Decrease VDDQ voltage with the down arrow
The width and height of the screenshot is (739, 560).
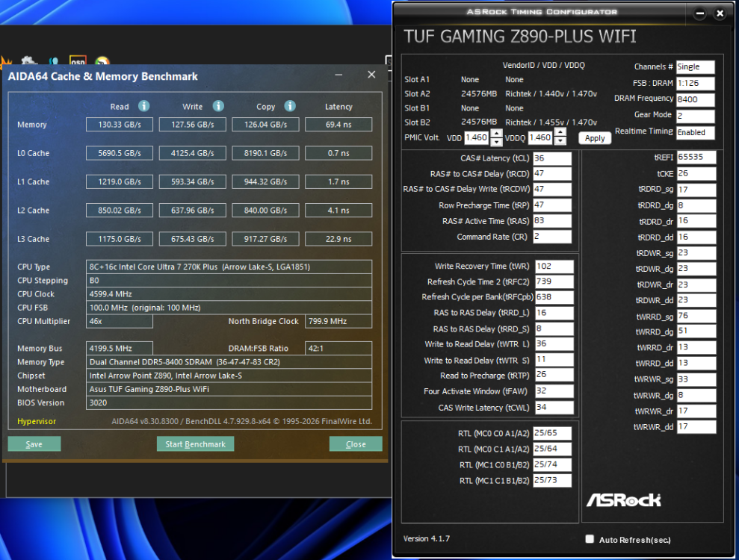560,141
